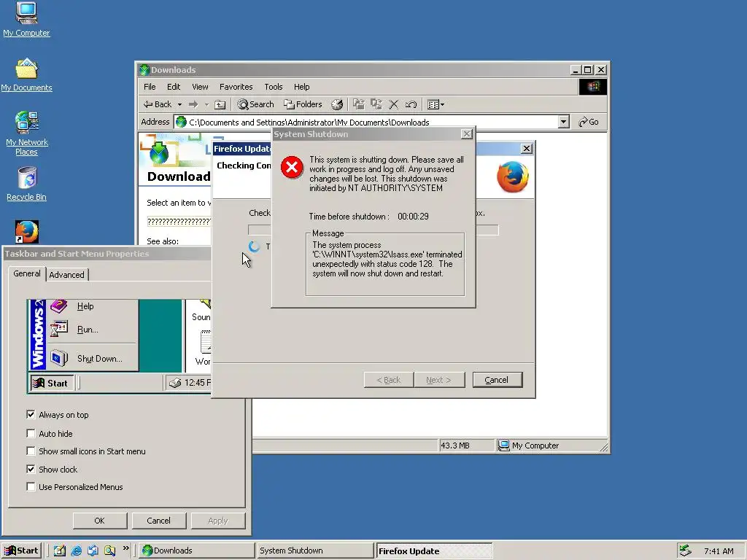The height and width of the screenshot is (560, 747).
Task: Open the Favorites menu in Downloads
Action: (236, 87)
